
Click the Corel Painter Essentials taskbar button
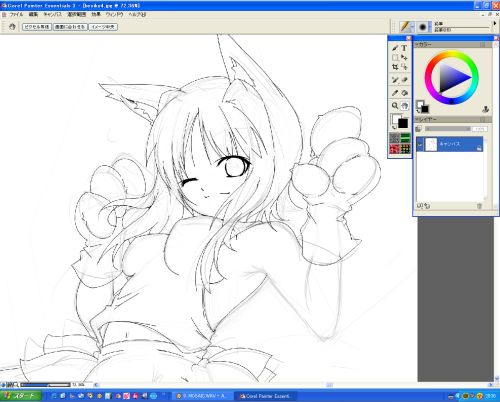click(265, 396)
